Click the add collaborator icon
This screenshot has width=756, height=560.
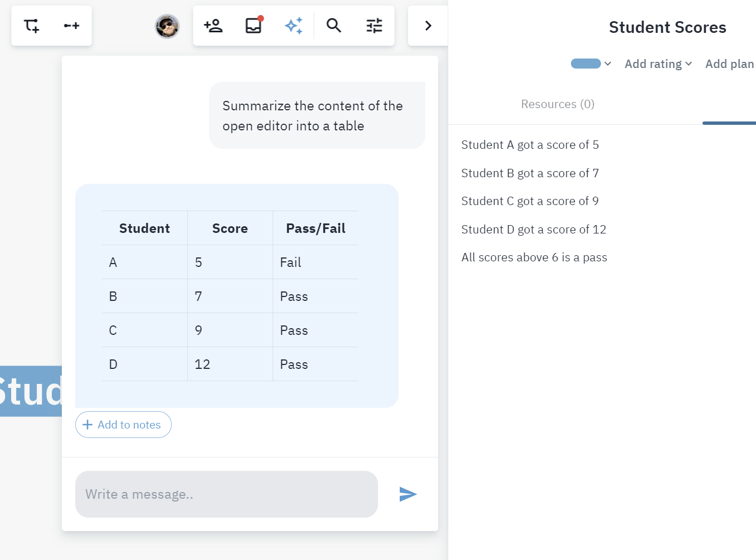click(214, 26)
